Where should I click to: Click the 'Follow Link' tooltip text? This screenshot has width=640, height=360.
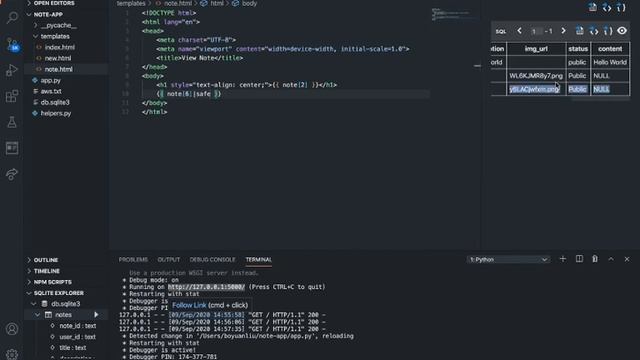189,305
